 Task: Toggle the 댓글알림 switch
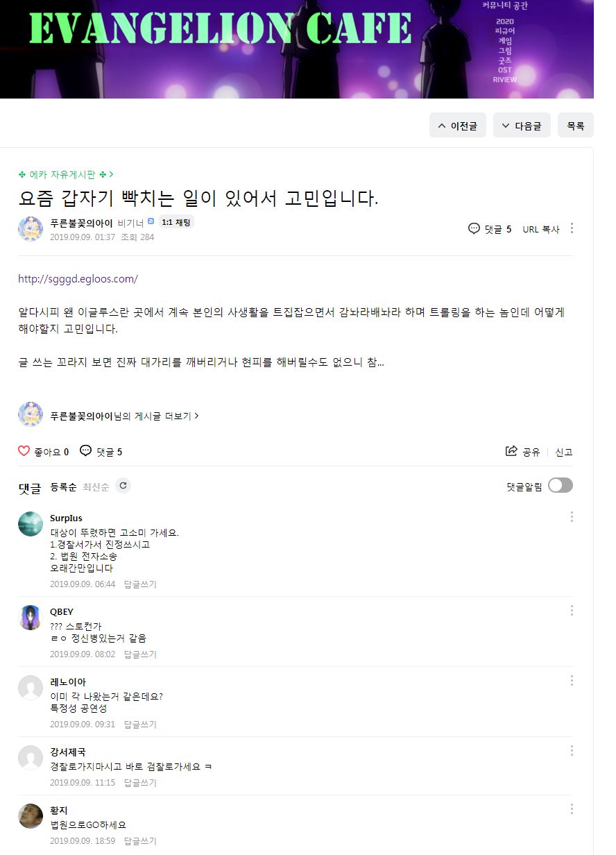pos(560,485)
